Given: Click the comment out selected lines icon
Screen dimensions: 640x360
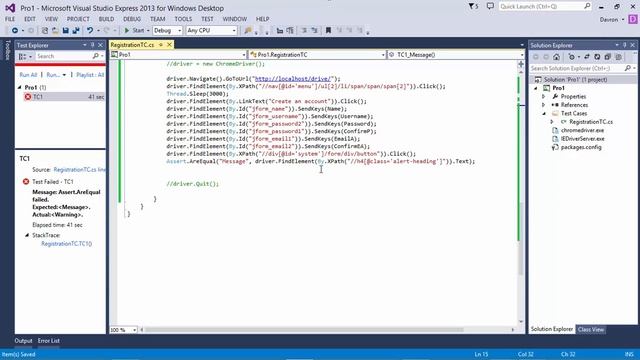Looking at the screenshot, I should coord(304,31).
